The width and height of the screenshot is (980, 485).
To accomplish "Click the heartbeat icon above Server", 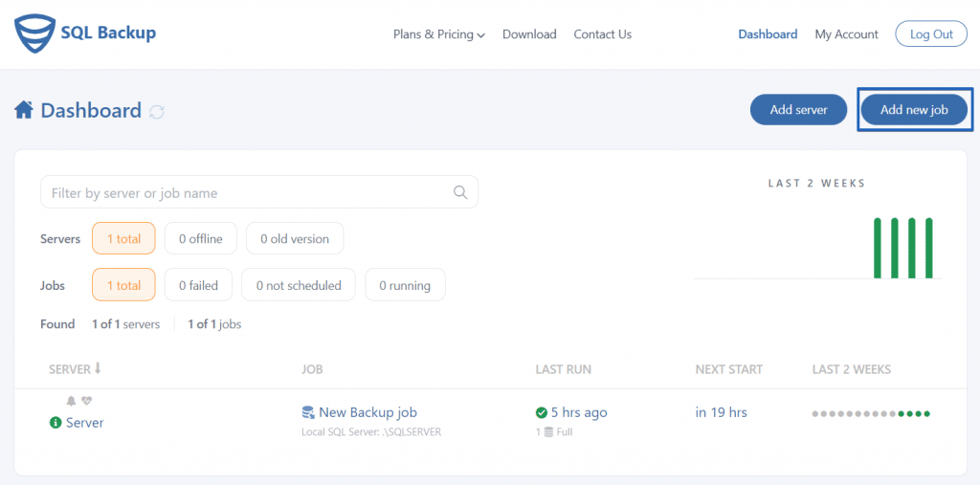I will 87,401.
